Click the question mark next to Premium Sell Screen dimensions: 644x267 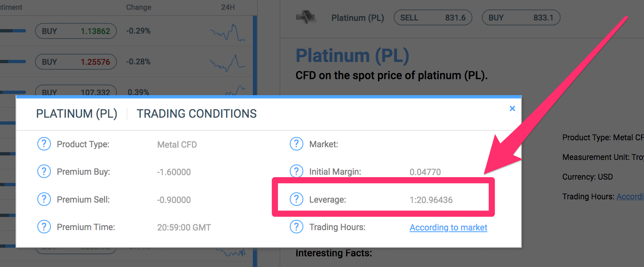click(44, 199)
